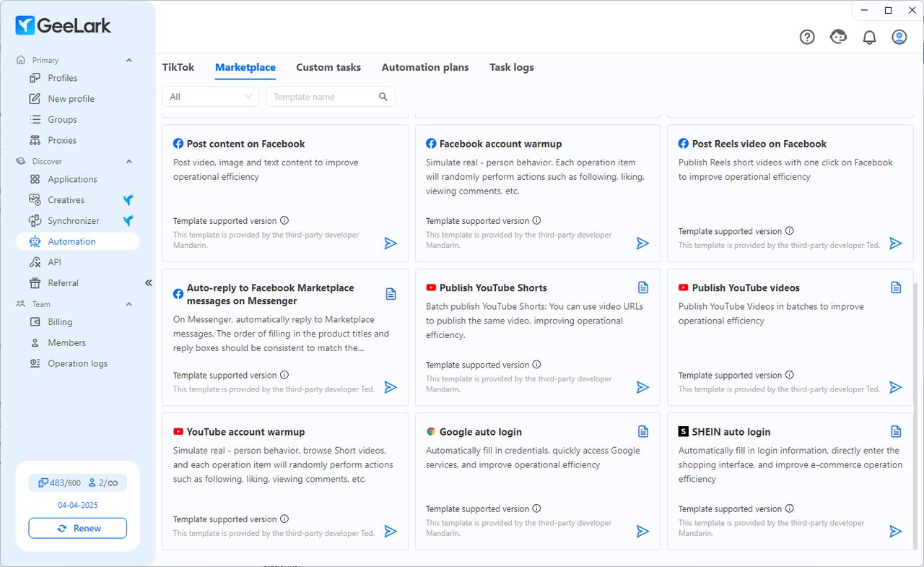Collapse the sidebar with double chevron
Image resolution: width=924 pixels, height=567 pixels.
click(x=148, y=283)
